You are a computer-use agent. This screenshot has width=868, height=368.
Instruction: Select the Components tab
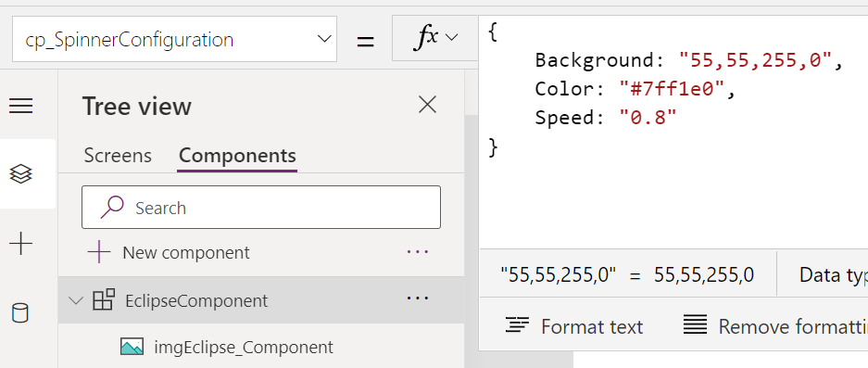point(237,156)
